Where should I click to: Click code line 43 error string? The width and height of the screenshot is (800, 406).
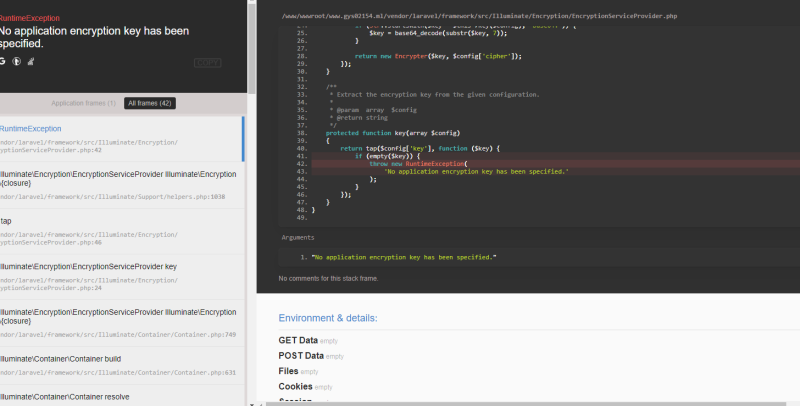tap(477, 171)
